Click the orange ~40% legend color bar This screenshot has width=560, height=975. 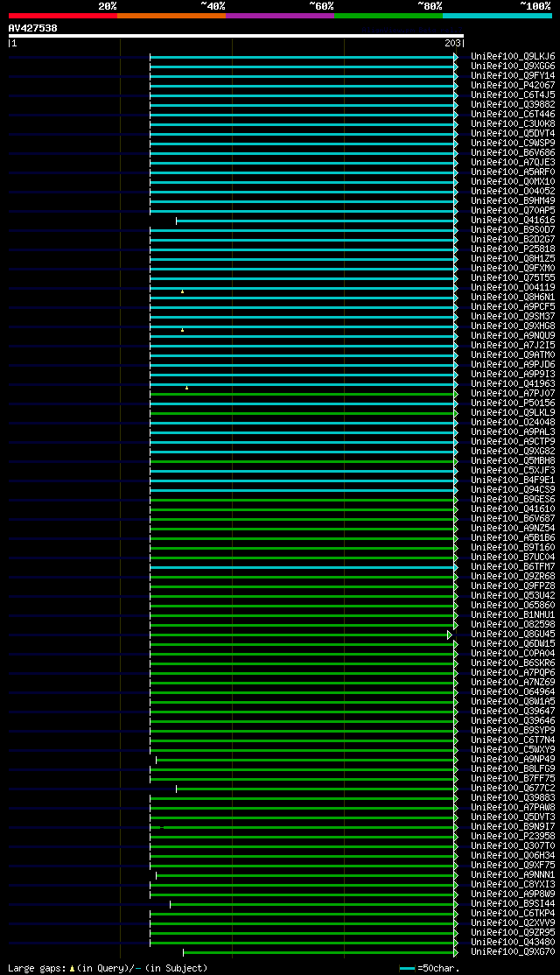tap(171, 16)
